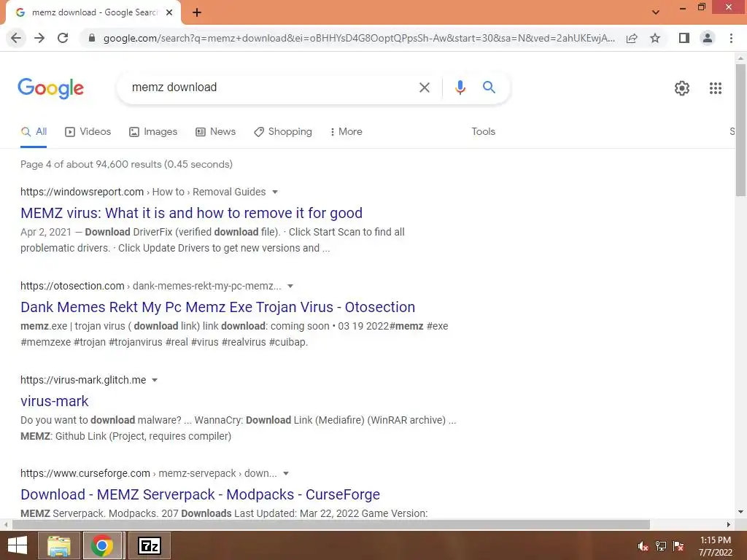
Task: Open the Google apps grid
Action: click(715, 88)
